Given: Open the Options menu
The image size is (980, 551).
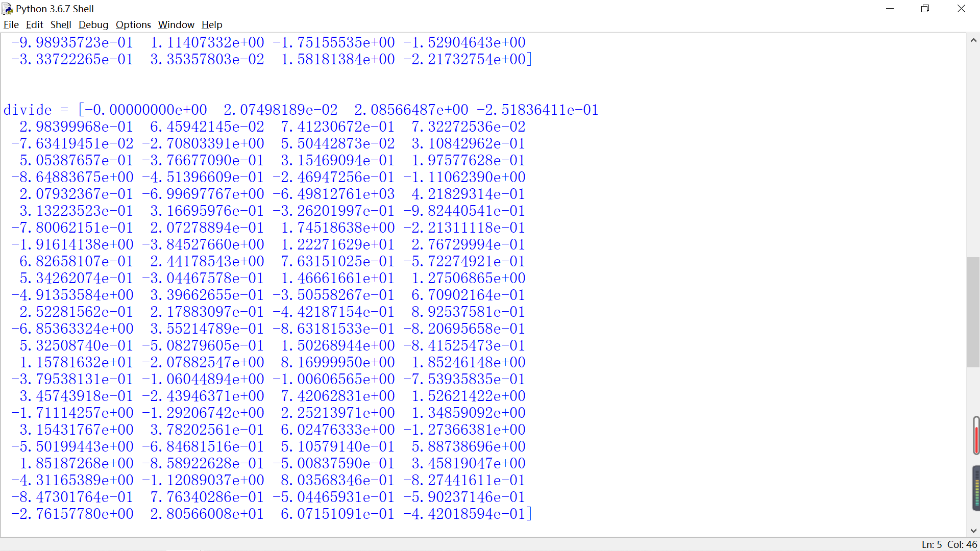Looking at the screenshot, I should click(133, 24).
